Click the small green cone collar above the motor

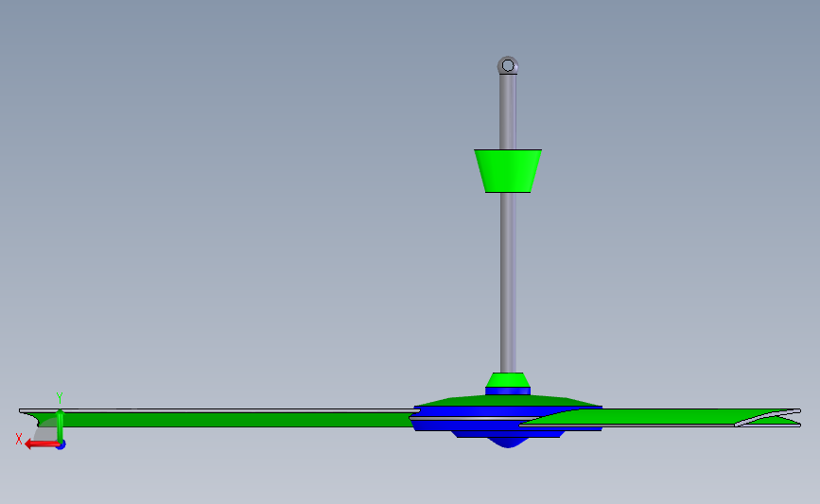(x=508, y=380)
